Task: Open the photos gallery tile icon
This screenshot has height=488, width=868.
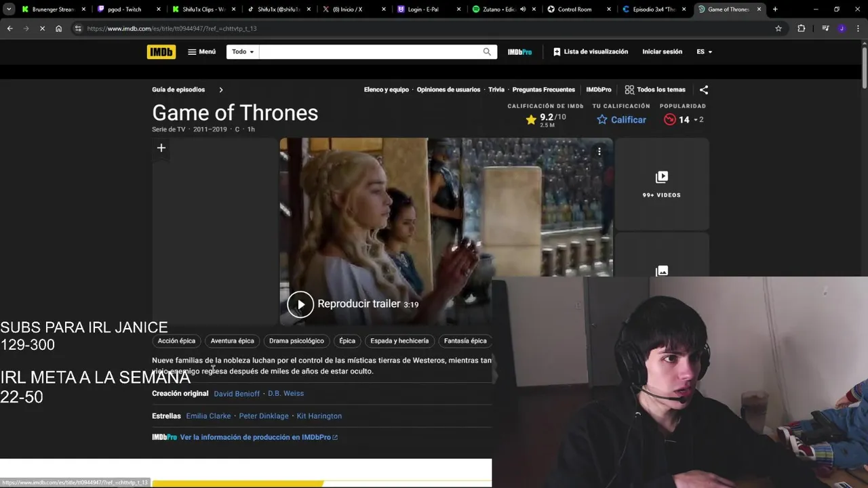Action: [x=662, y=270]
